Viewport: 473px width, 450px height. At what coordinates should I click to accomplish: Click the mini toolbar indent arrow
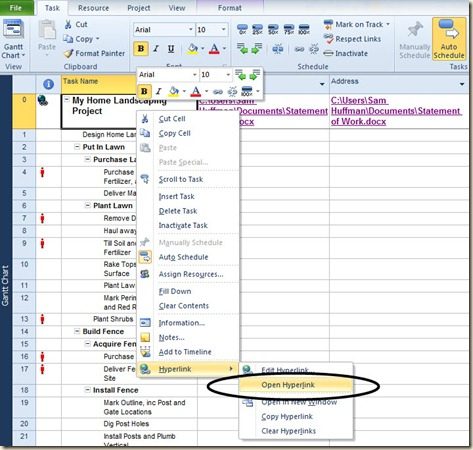[x=255, y=75]
